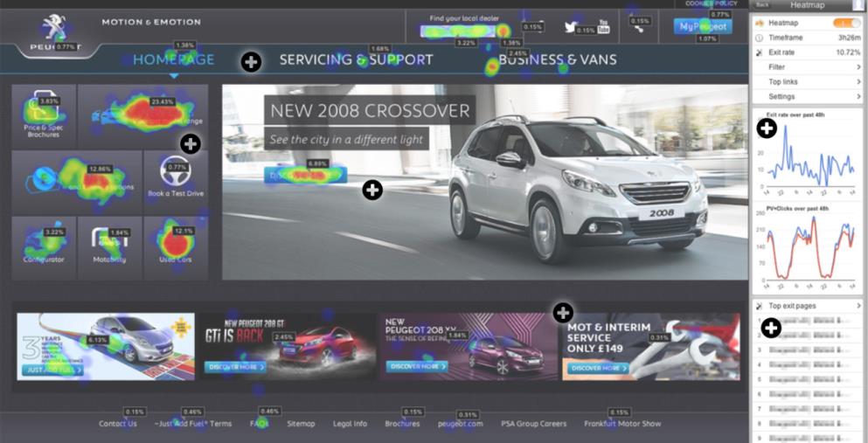
Task: Click the Timeframe clock icon
Action: [x=760, y=38]
